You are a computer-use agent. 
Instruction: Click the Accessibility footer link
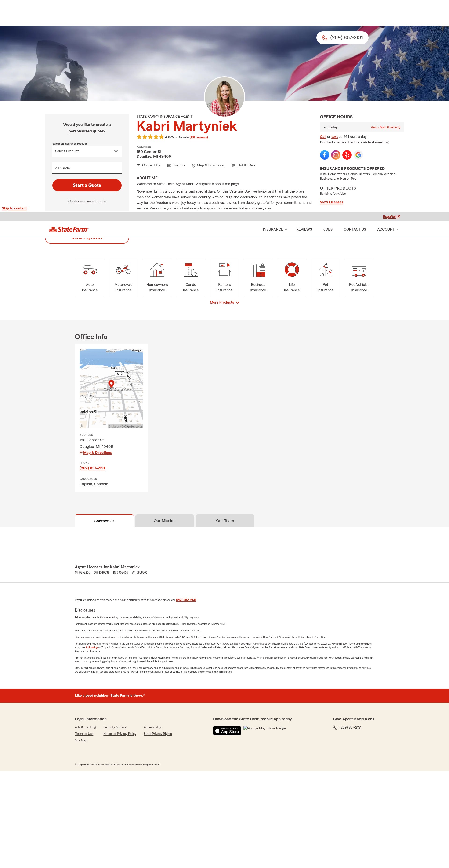[152, 727]
